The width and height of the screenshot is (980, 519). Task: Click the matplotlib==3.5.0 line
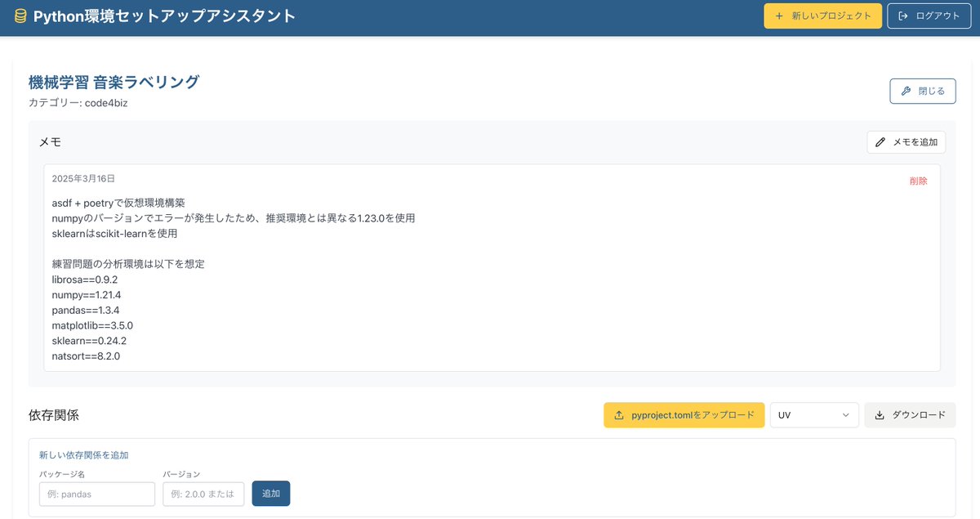(x=92, y=325)
